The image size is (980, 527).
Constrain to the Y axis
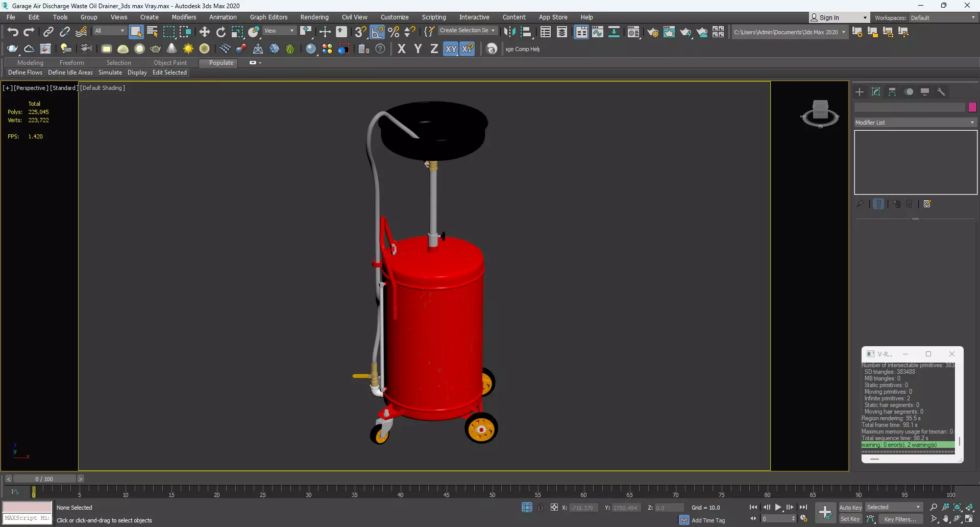pyautogui.click(x=418, y=49)
